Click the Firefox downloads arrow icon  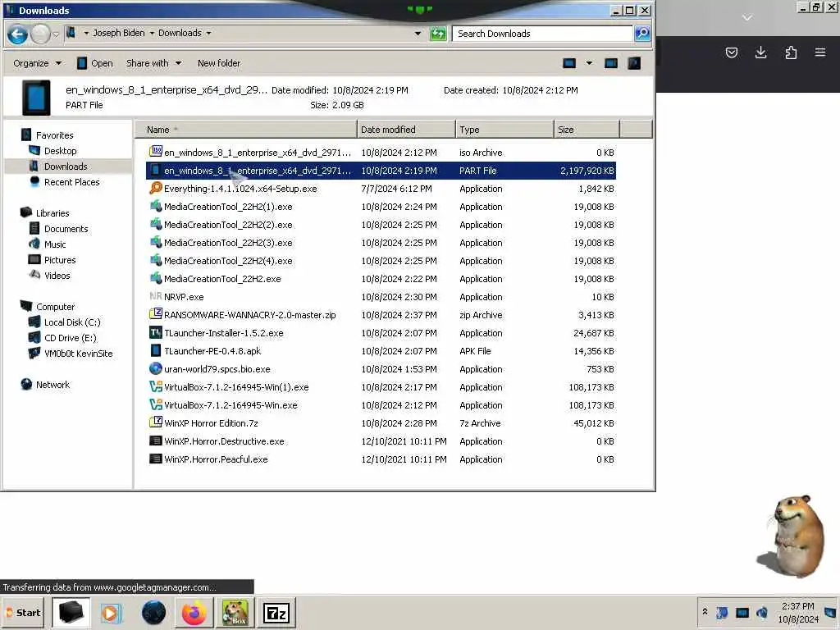[760, 52]
